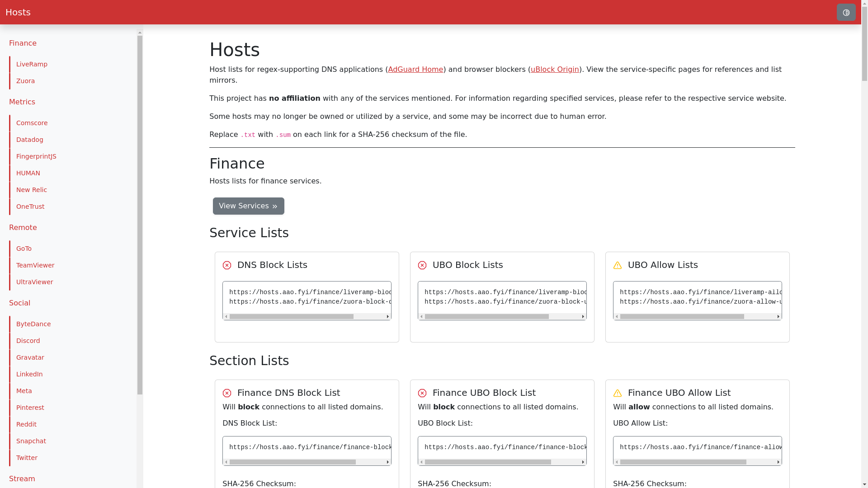The image size is (868, 488).
Task: Go to Datadog sidebar entry
Action: [x=30, y=140]
